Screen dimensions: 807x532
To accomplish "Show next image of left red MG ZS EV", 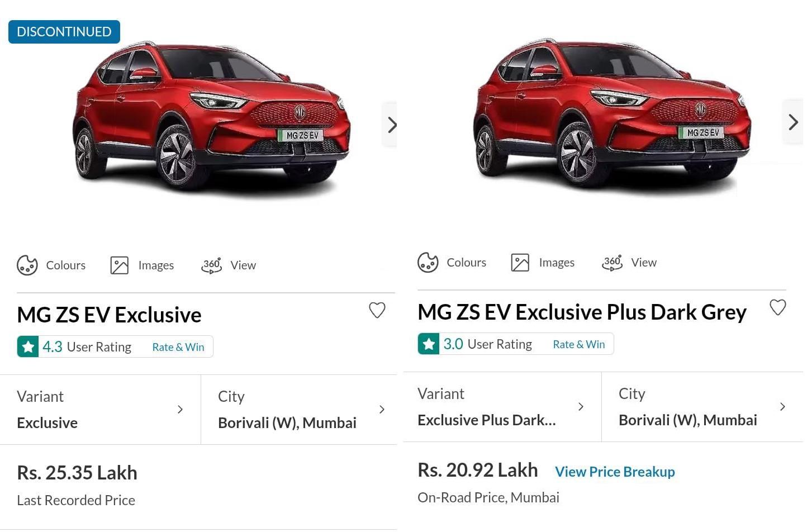I will click(x=392, y=125).
